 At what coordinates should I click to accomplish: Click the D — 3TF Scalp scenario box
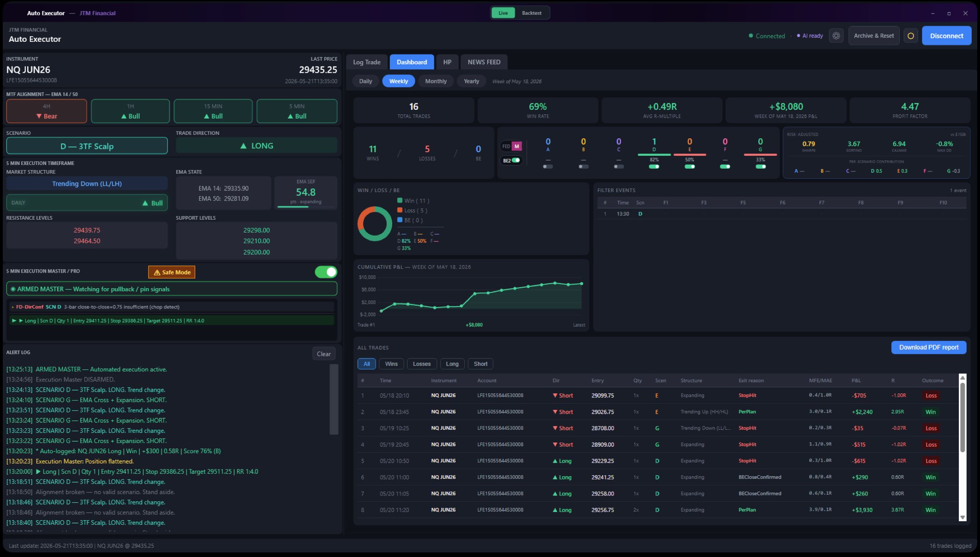pos(87,146)
